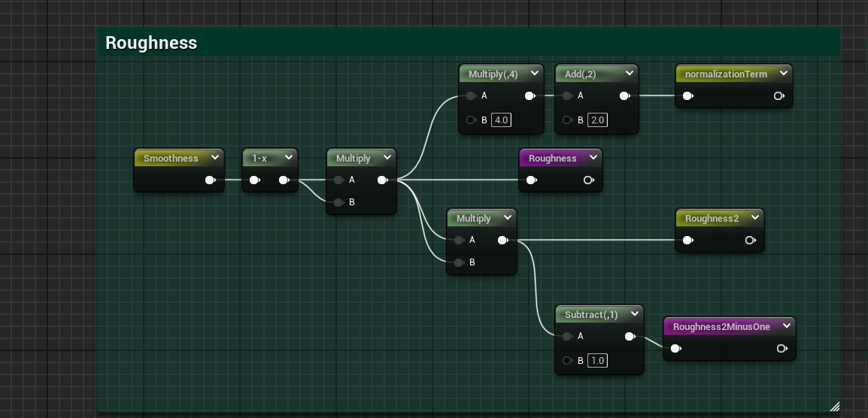Image resolution: width=868 pixels, height=418 pixels.
Task: Select the Roughness comment box title
Action: tap(151, 43)
